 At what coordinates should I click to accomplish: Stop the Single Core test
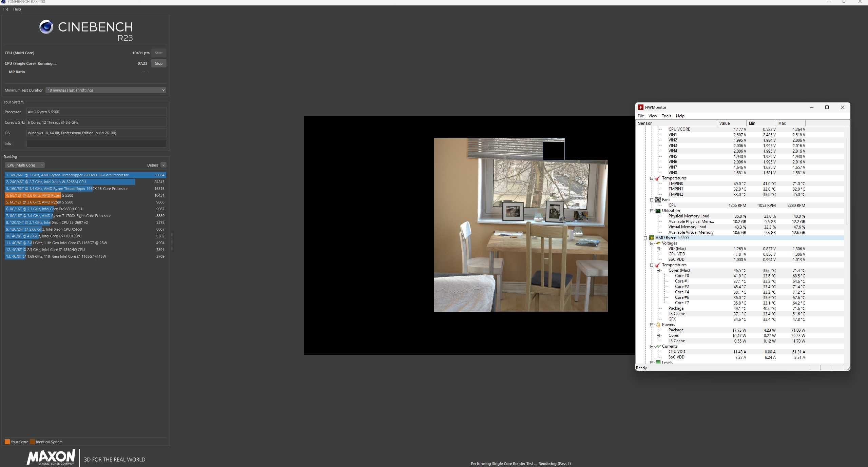click(159, 63)
